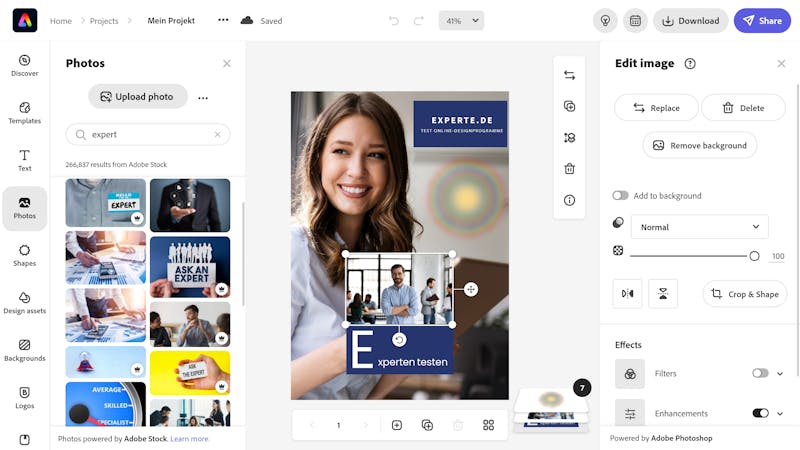The image size is (800, 450).
Task: Click the cloud saved status icon
Action: (247, 20)
